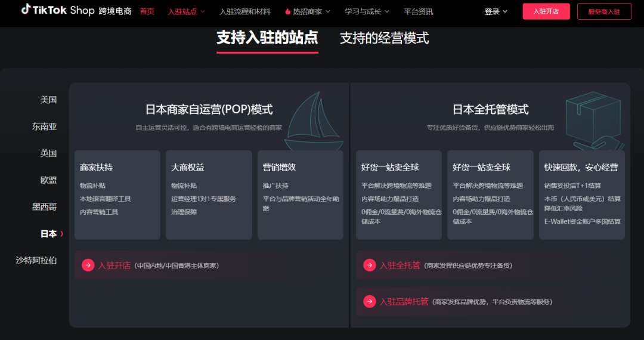Image resolution: width=644 pixels, height=340 pixels.
Task: Click the 营销增效 card
Action: pos(300,194)
